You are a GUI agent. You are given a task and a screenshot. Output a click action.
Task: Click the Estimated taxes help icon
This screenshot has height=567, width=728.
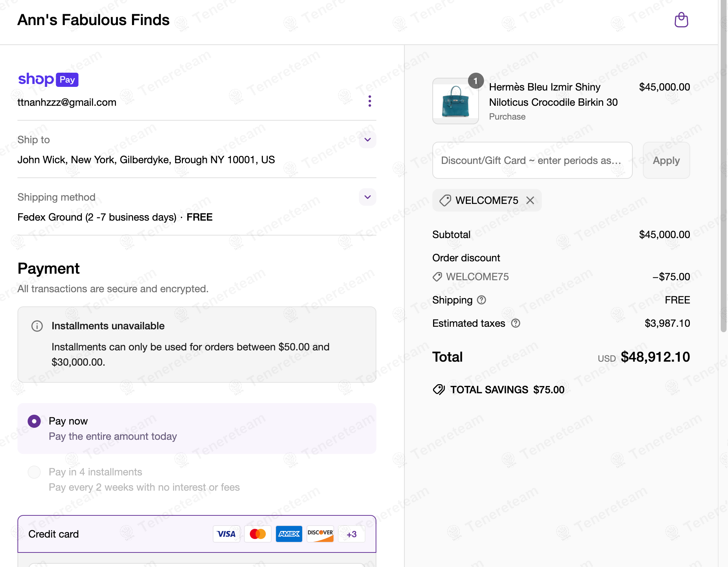[x=515, y=323]
